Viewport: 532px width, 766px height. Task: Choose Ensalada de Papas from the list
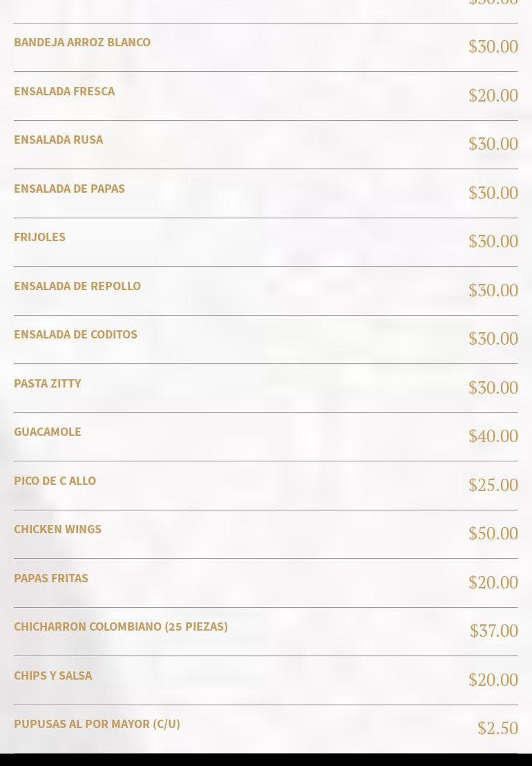(69, 189)
